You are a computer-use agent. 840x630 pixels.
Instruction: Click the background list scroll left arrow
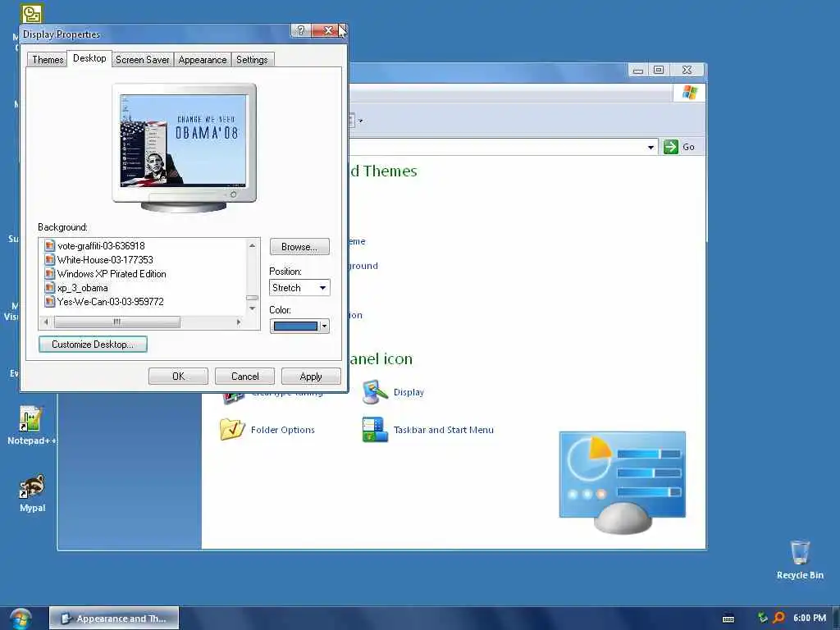tap(46, 322)
